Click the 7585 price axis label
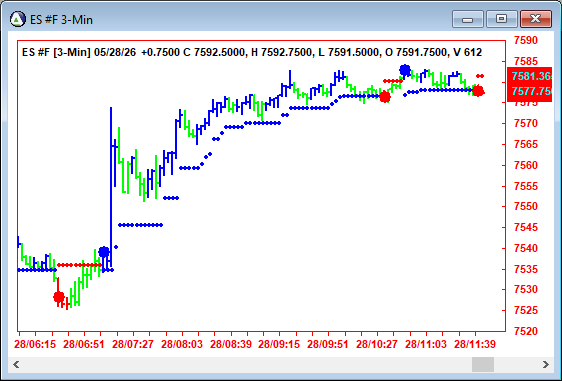 click(x=526, y=61)
